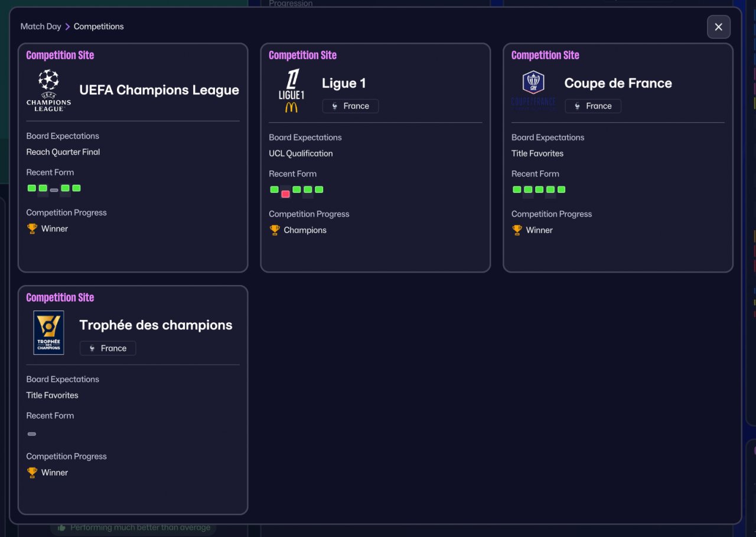The width and height of the screenshot is (756, 537).
Task: Click the Ligue 1 logo
Action: tap(291, 90)
